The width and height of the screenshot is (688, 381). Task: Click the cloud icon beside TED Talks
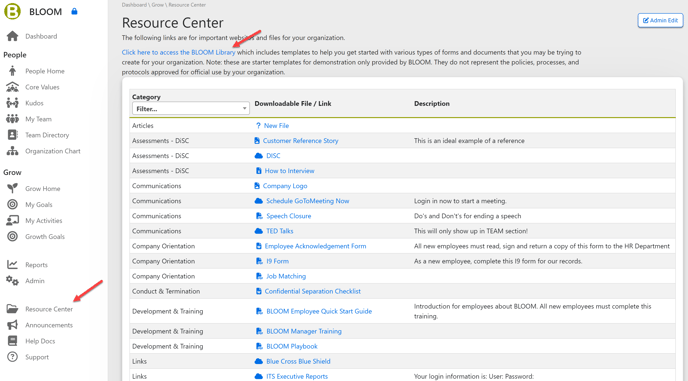click(259, 231)
